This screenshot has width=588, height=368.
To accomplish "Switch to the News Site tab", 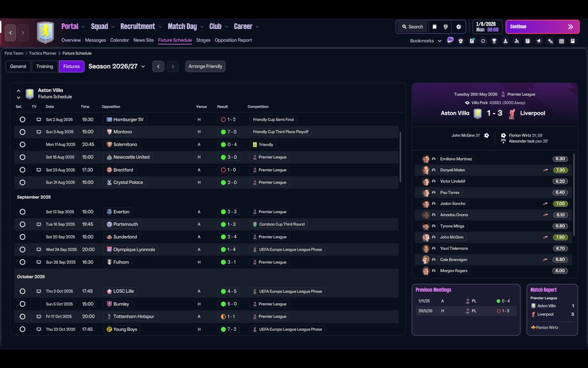I will 143,40.
